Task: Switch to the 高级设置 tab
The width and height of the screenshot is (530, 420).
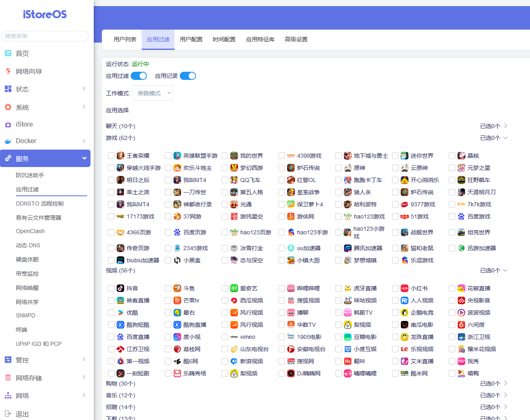Action: click(x=296, y=39)
